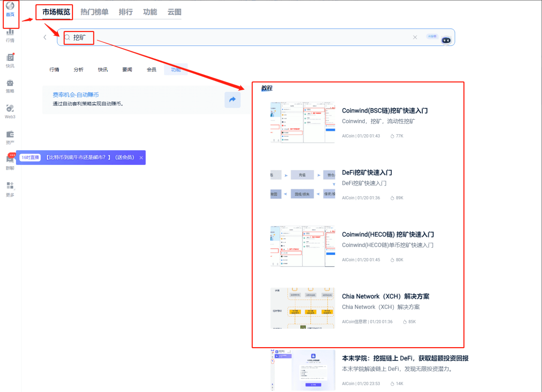Clear the search text with X

tap(415, 37)
